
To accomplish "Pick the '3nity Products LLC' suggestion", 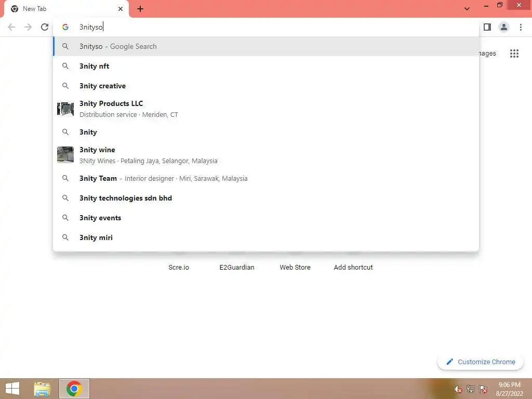I will (x=266, y=109).
